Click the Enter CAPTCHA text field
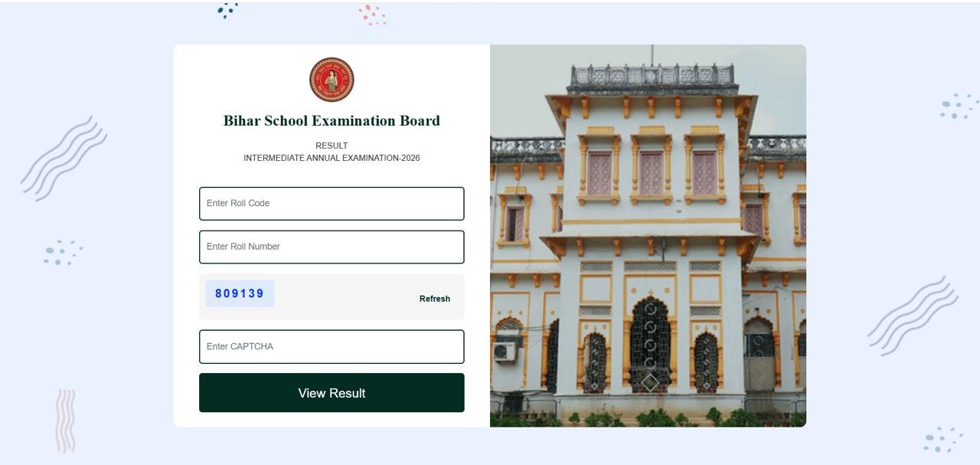The height and width of the screenshot is (465, 980). [332, 347]
